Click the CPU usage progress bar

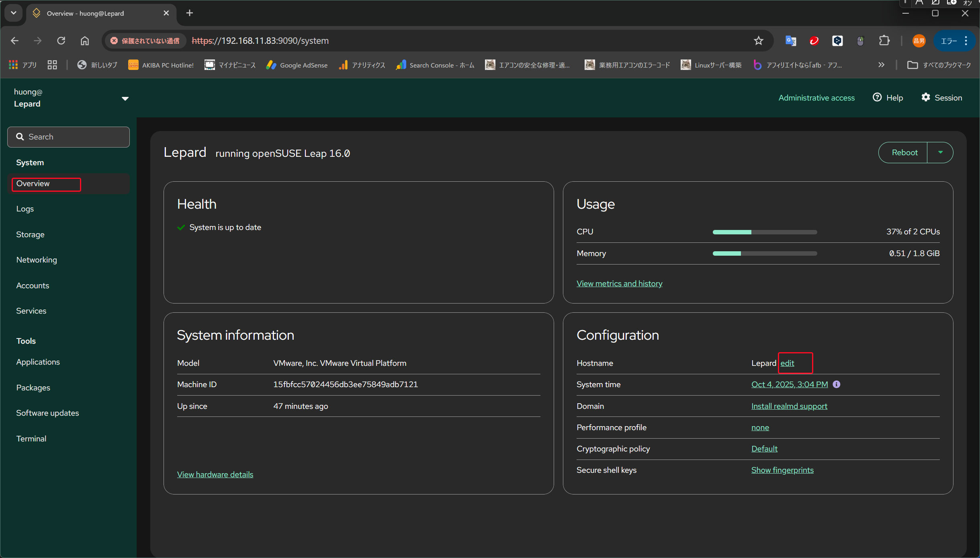[765, 232]
